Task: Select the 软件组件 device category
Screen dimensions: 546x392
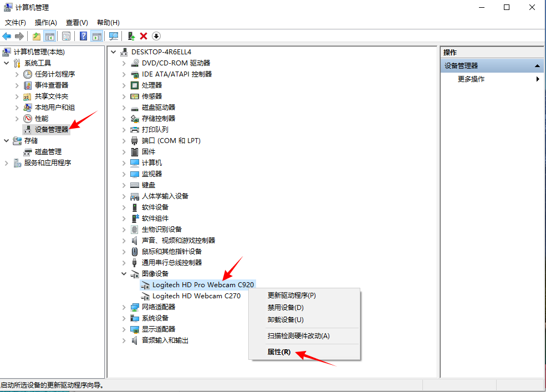Action: [155, 218]
